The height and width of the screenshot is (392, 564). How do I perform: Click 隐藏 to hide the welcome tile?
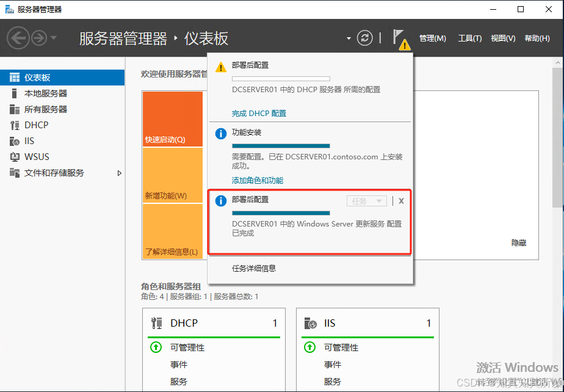519,243
